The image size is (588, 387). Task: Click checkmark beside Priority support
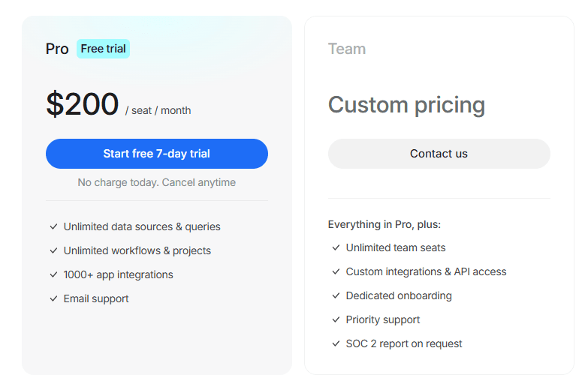336,319
